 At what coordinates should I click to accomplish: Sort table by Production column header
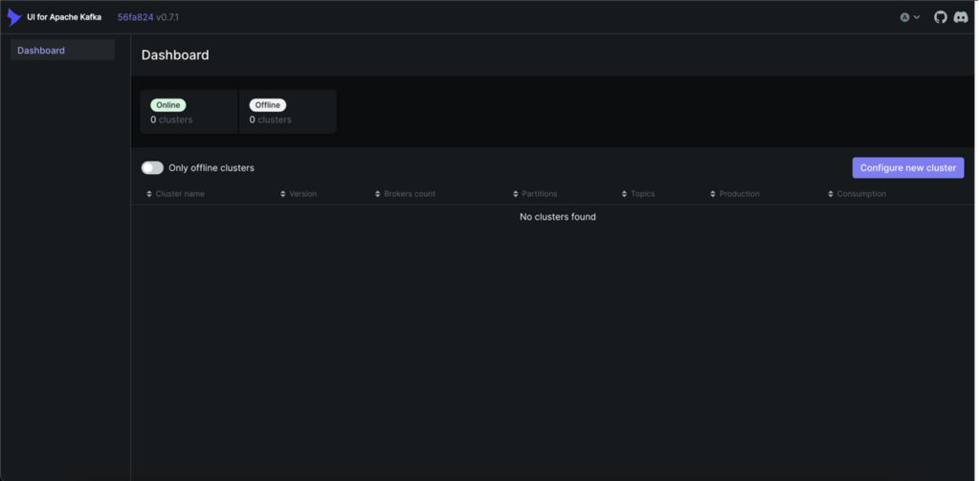739,194
